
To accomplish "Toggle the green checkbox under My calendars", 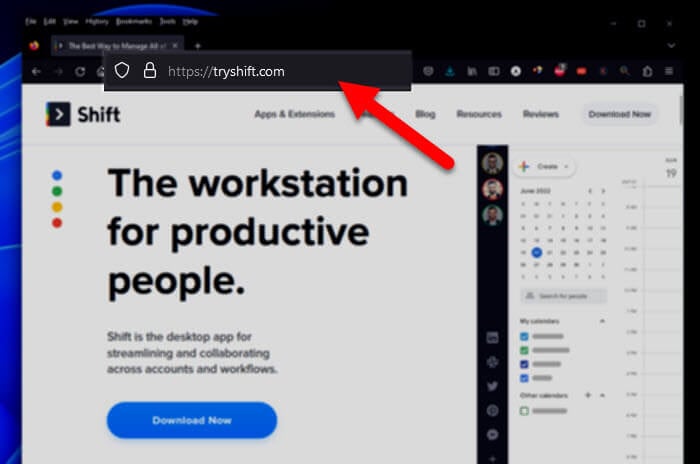I will coord(525,351).
